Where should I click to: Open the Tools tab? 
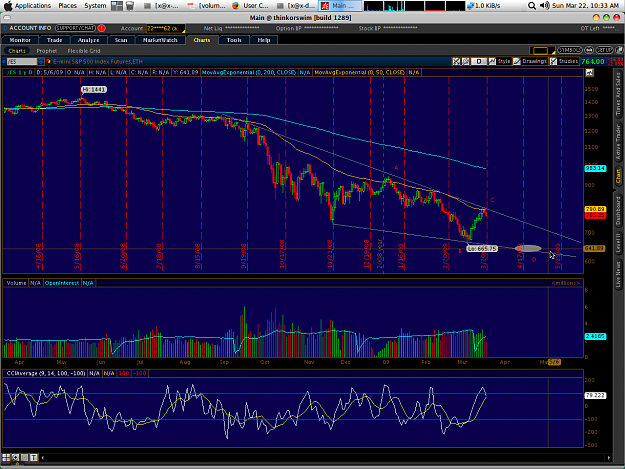pos(234,40)
